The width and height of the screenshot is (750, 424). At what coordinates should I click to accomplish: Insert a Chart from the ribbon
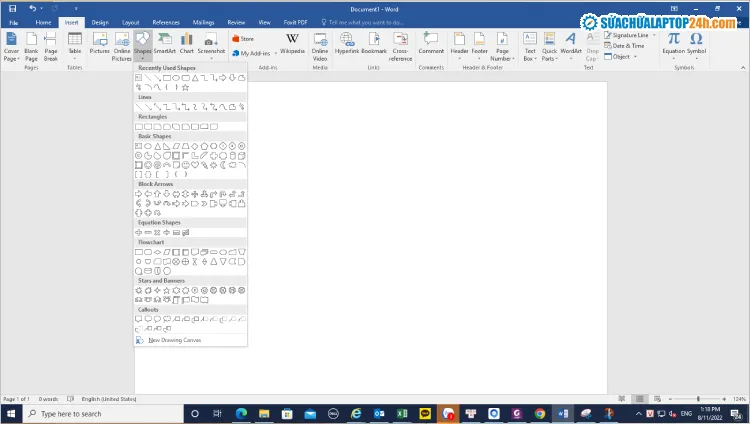tap(187, 43)
